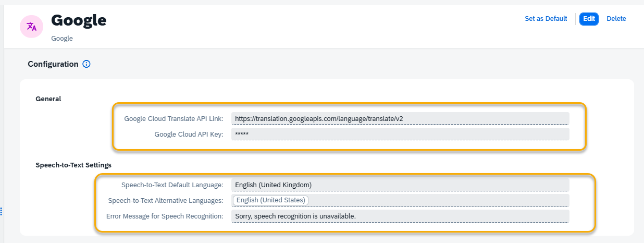This screenshot has height=243, width=644.
Task: Select the English (United States) token
Action: tap(270, 200)
